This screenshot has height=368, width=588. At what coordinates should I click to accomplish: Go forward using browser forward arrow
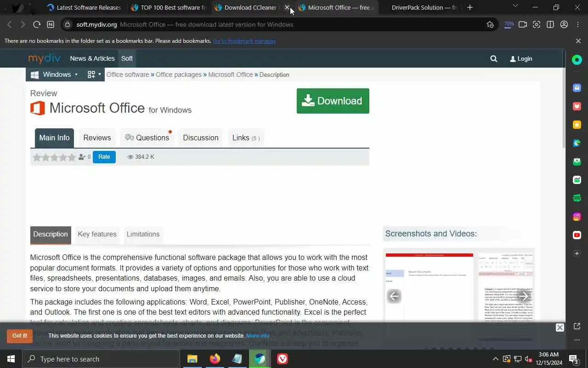[x=23, y=24]
